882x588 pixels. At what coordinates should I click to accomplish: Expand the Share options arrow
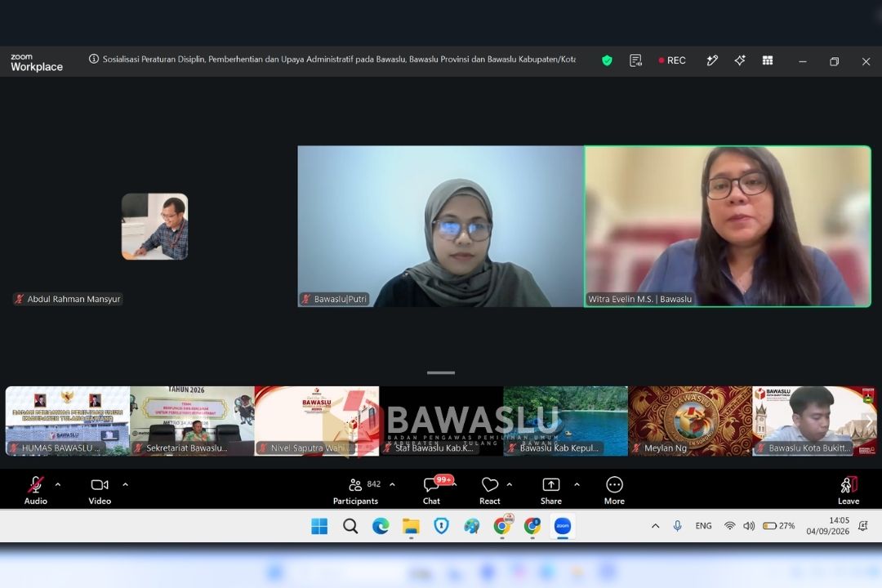click(577, 484)
